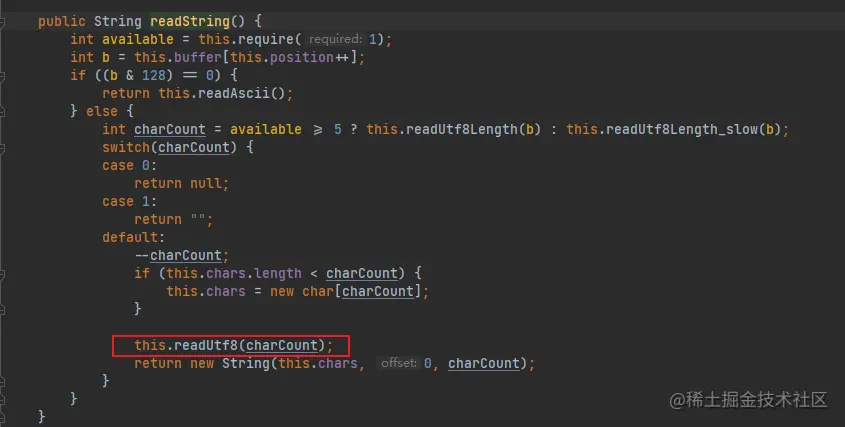Viewport: 845px width, 427px height.
Task: Click the 'else' keyword
Action: point(102,111)
